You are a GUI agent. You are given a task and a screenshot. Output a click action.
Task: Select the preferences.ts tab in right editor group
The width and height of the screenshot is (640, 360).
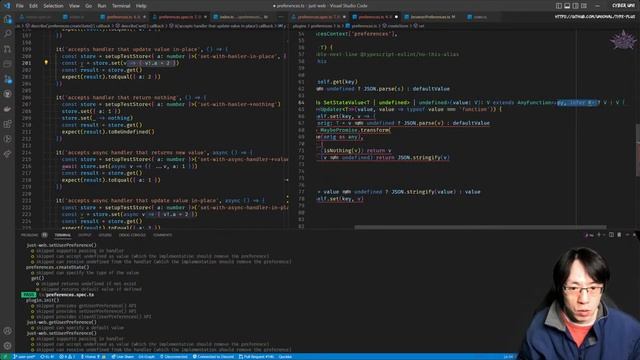click(374, 17)
